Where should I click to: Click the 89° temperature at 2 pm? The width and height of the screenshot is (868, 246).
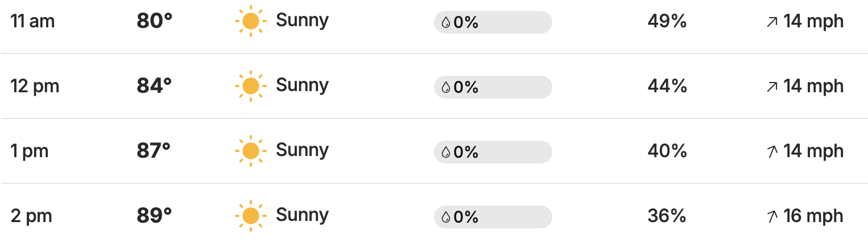click(154, 216)
